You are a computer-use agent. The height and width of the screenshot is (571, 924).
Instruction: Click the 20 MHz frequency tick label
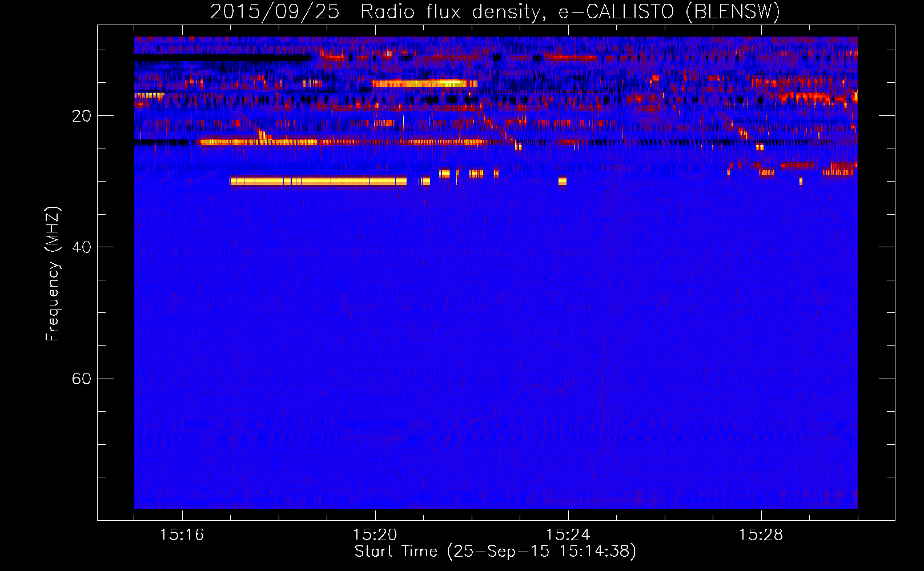[x=82, y=116]
